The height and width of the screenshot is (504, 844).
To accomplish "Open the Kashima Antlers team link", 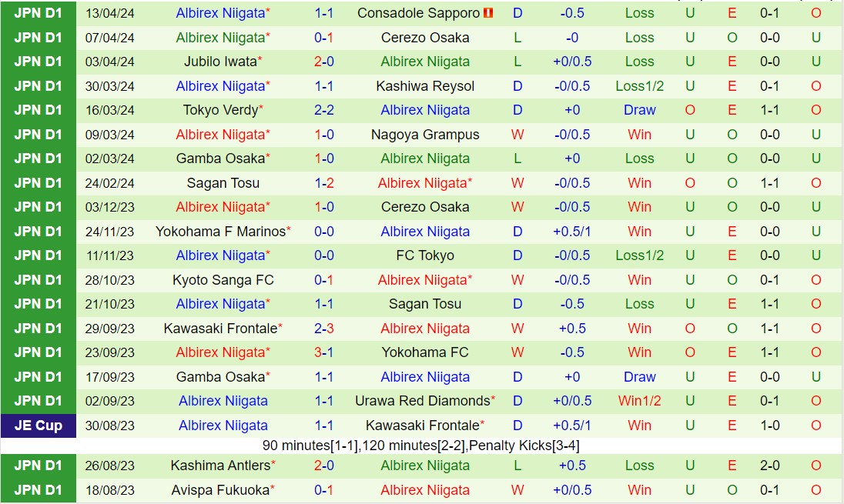I will [220, 466].
